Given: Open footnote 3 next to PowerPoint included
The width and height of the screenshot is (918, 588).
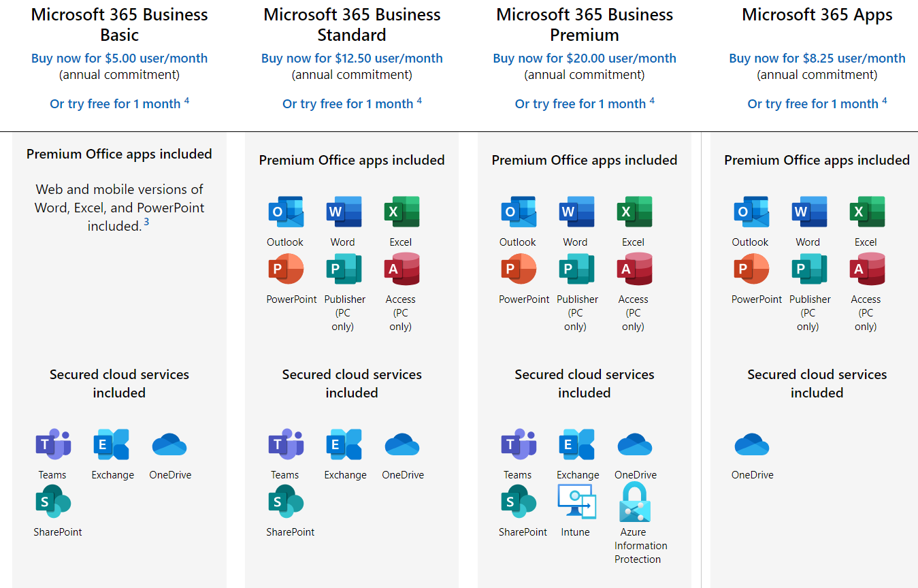Looking at the screenshot, I should (x=146, y=222).
